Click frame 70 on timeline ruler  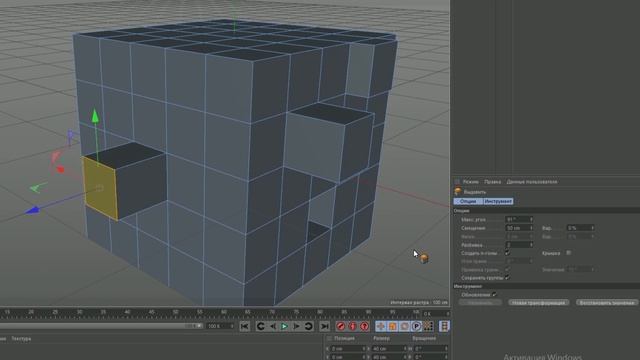click(x=272, y=312)
